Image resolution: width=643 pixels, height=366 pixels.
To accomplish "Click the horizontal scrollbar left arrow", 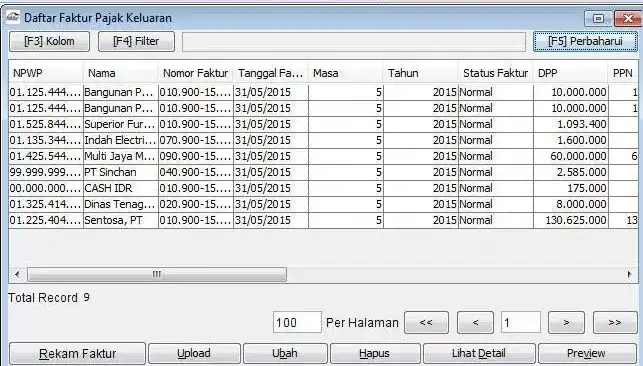I will 17,274.
